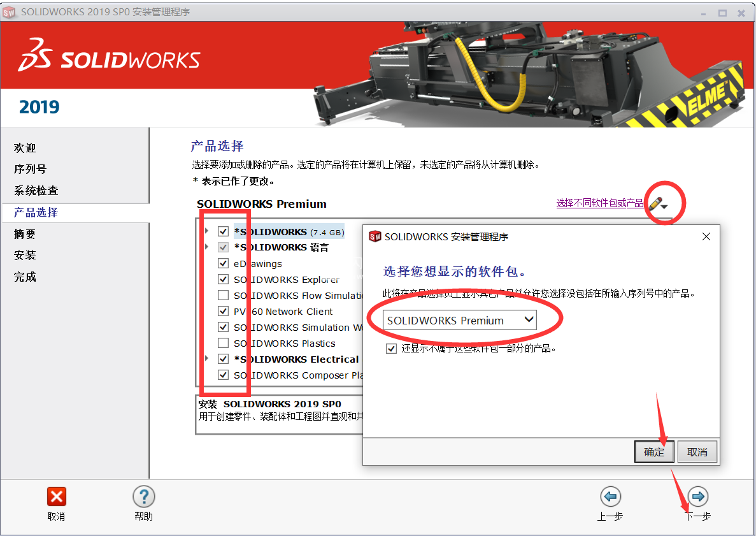Dismiss the dialog with its 取消 button
This screenshot has height=536, width=756.
click(x=697, y=452)
